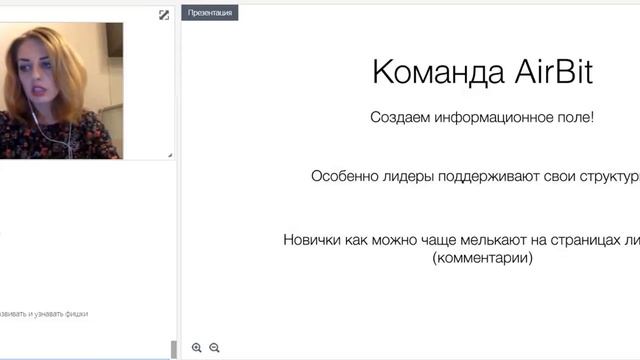Open the Презентация tab
Screen dimensions: 640x360
(x=210, y=13)
